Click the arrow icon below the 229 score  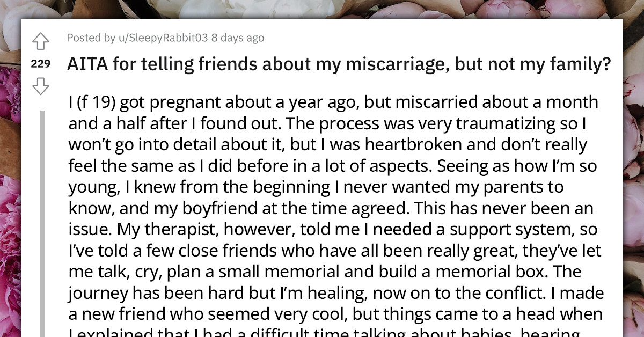click(x=41, y=87)
